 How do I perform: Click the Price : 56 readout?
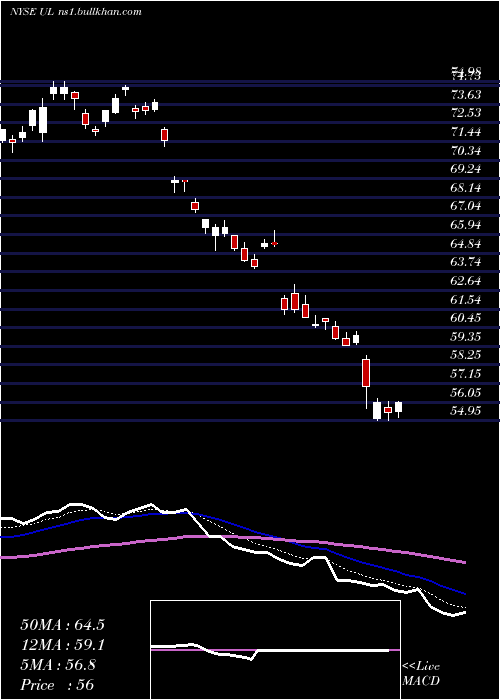[x=57, y=685]
